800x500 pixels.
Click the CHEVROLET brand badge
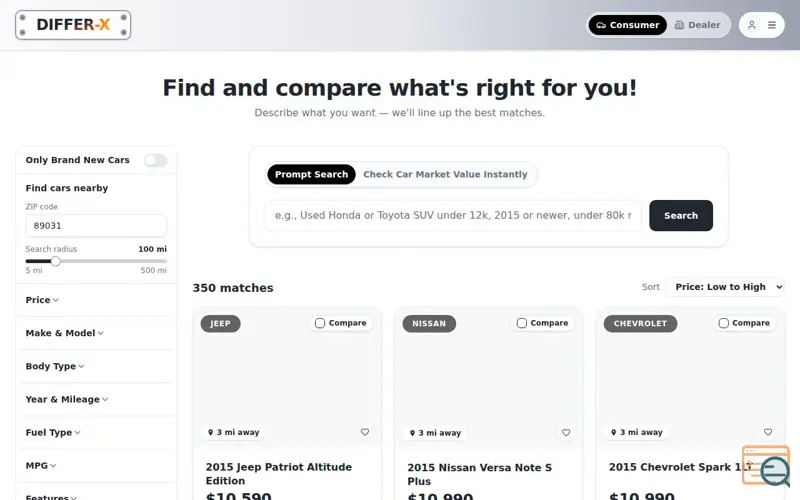click(640, 323)
